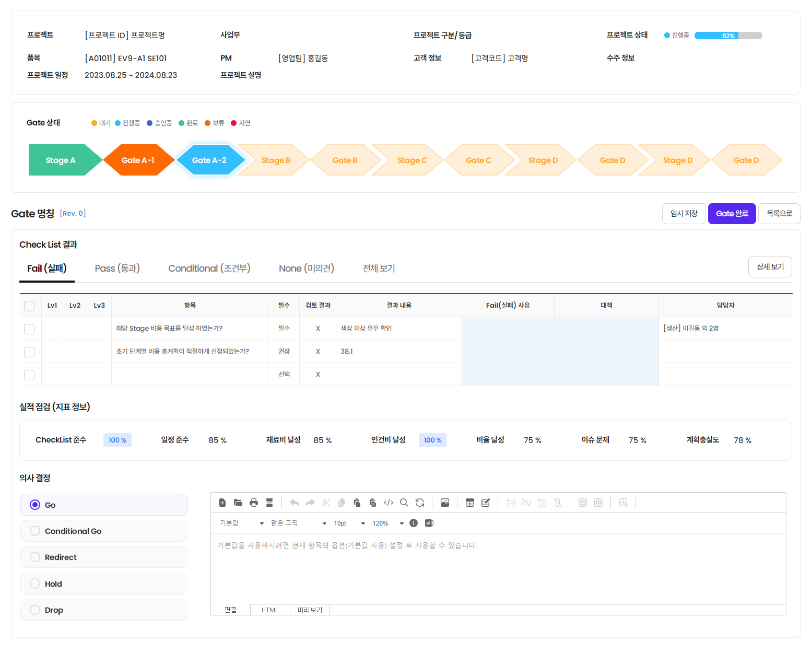This screenshot has height=652, width=812.
Task: Open the code view icon in editor
Action: pyautogui.click(x=389, y=503)
